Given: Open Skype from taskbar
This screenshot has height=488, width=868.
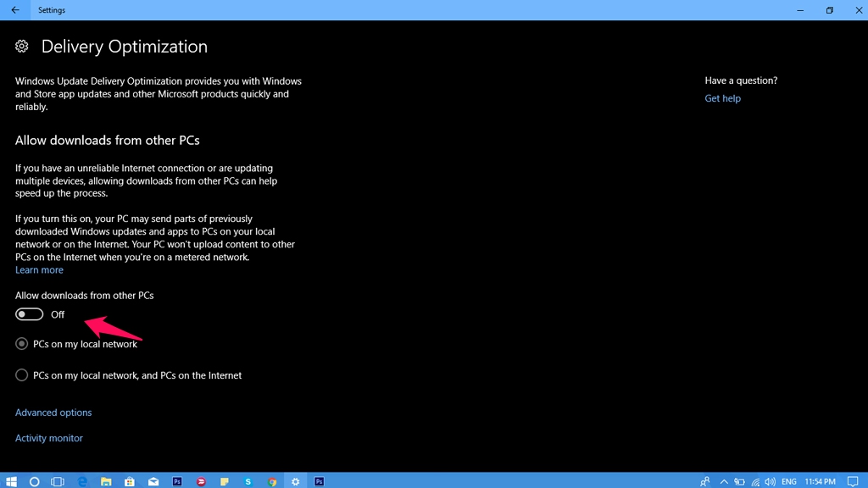Looking at the screenshot, I should coord(248,481).
